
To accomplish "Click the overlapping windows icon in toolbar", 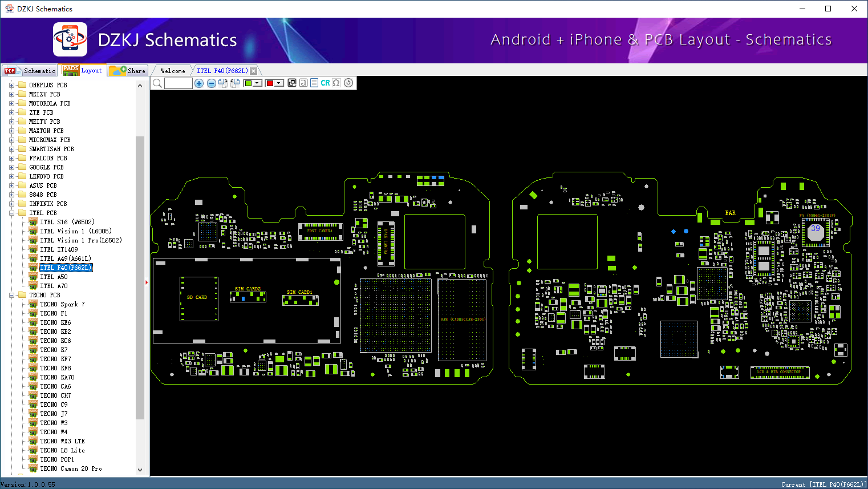I will click(292, 83).
